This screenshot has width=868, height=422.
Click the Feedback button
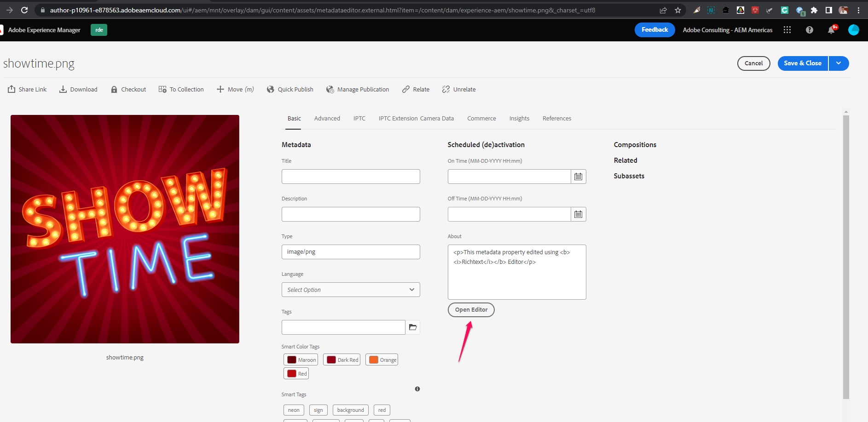tap(655, 30)
